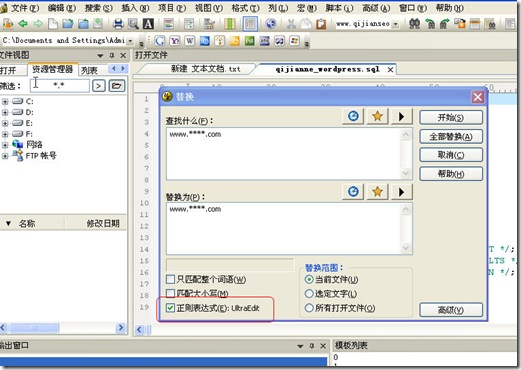The image size is (521, 370).
Task: Click the binoculars find icon
Action: click(414, 24)
